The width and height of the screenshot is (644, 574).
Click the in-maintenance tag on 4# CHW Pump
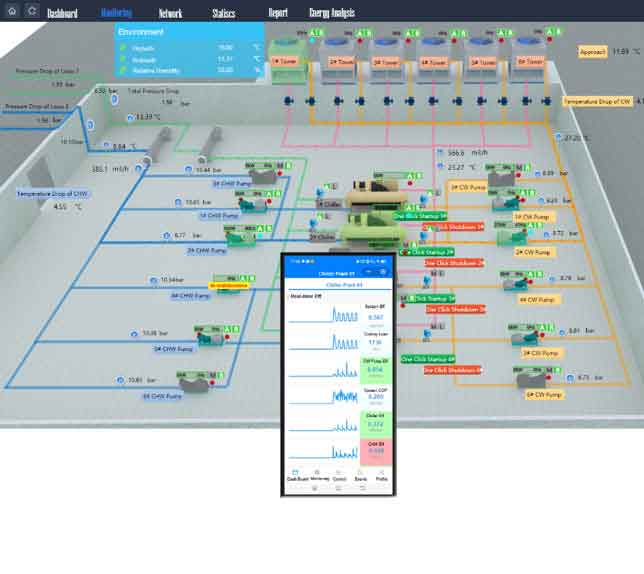[227, 285]
